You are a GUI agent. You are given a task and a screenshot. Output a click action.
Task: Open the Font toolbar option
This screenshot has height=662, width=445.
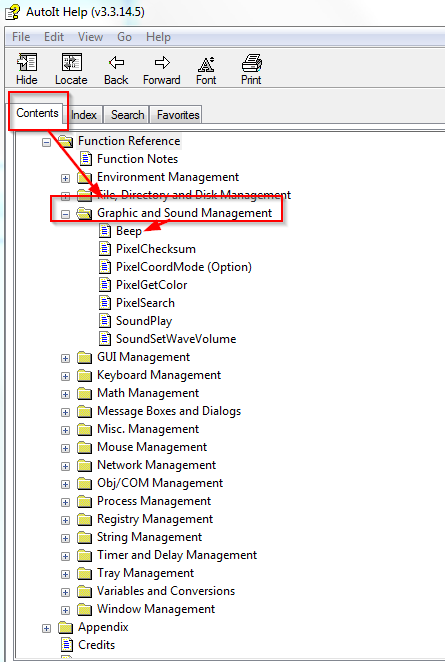(206, 64)
